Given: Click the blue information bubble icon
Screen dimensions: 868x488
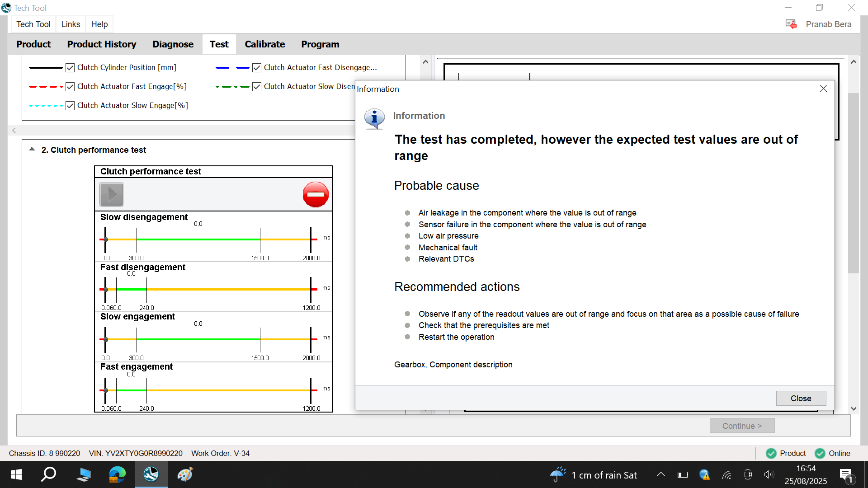Looking at the screenshot, I should click(374, 119).
